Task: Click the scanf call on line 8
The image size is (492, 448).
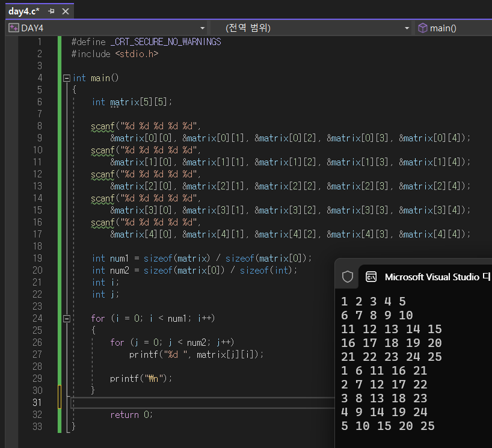Action: pyautogui.click(x=103, y=126)
